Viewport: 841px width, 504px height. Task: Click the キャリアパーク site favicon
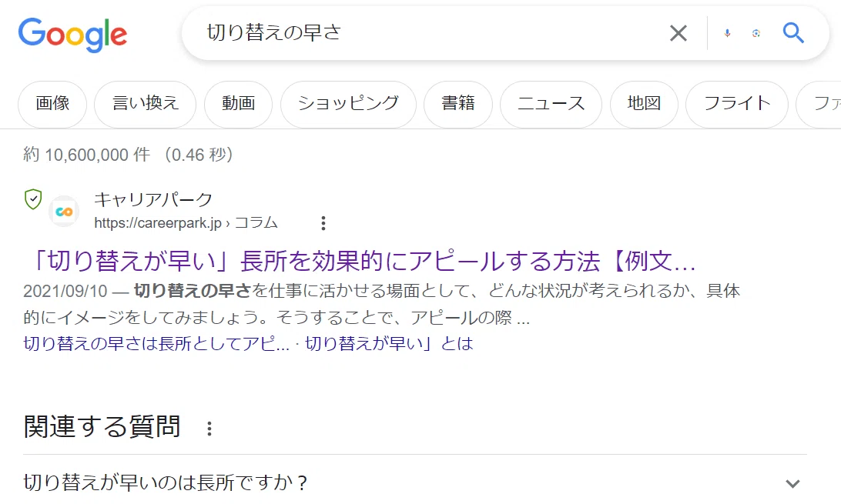[x=64, y=211]
